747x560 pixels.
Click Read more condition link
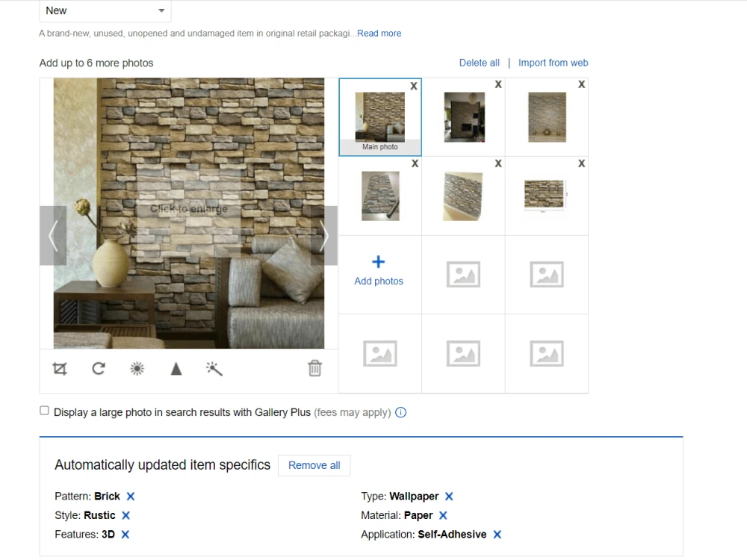coord(379,34)
